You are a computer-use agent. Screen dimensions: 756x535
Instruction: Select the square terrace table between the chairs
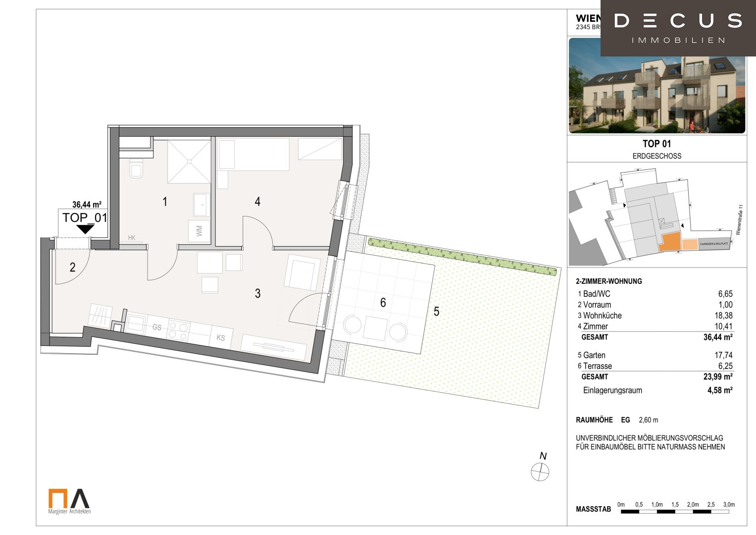(x=375, y=328)
